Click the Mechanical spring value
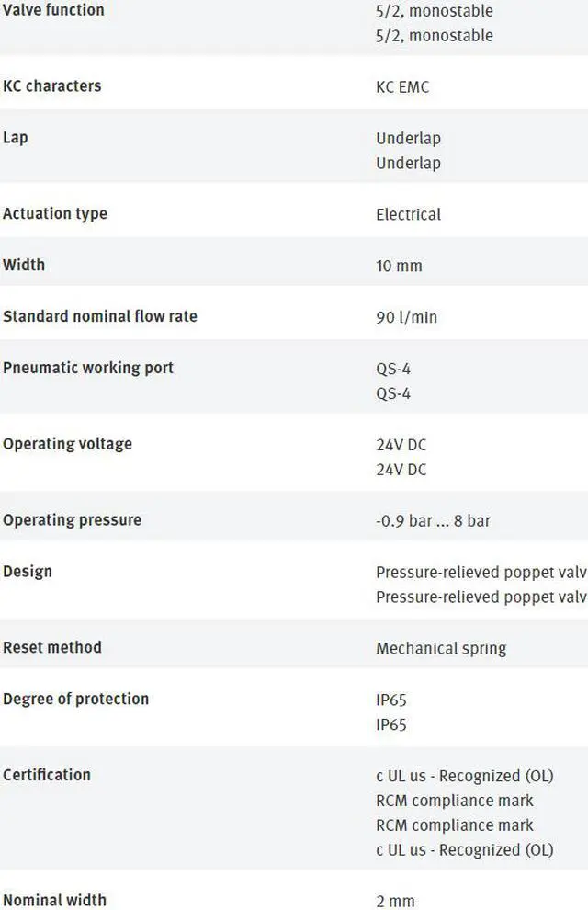Viewport: 588px width, 910px height. coord(441,648)
